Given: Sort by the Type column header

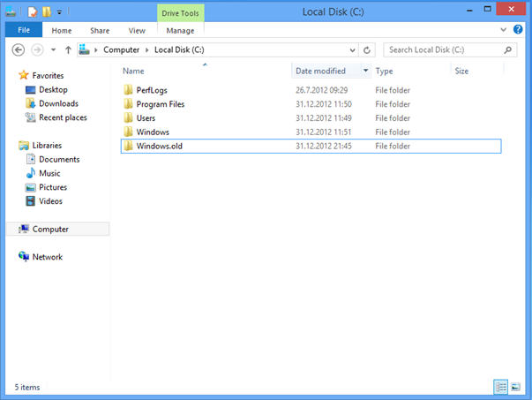Looking at the screenshot, I should click(384, 71).
